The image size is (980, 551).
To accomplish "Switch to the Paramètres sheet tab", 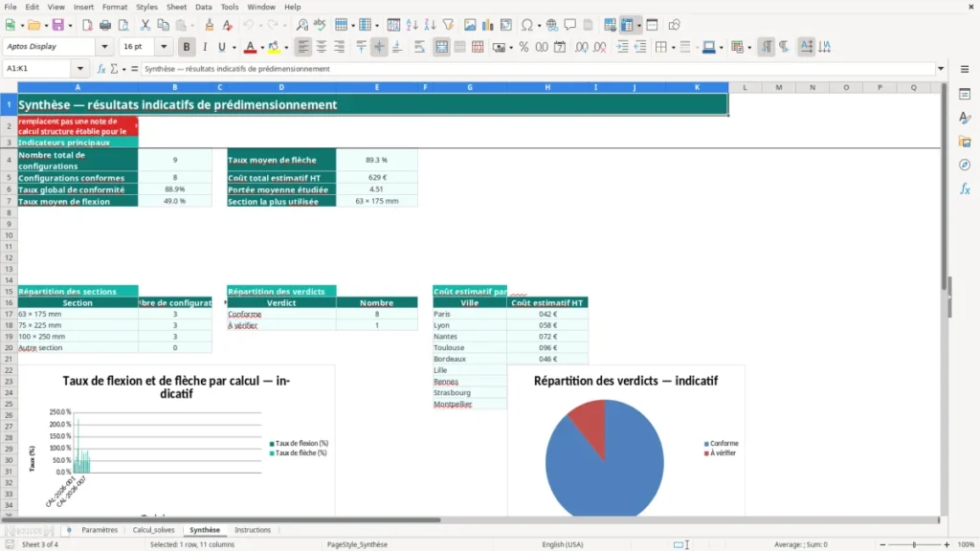I will (100, 530).
